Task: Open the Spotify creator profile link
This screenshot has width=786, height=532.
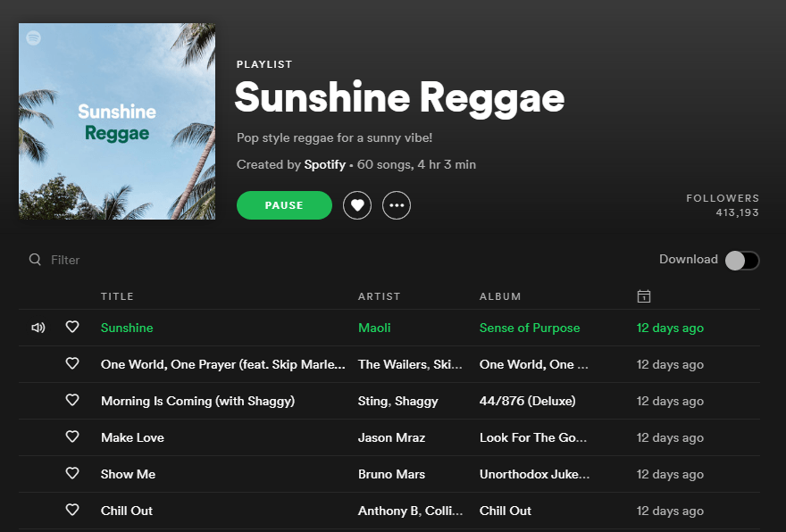Action: click(324, 164)
